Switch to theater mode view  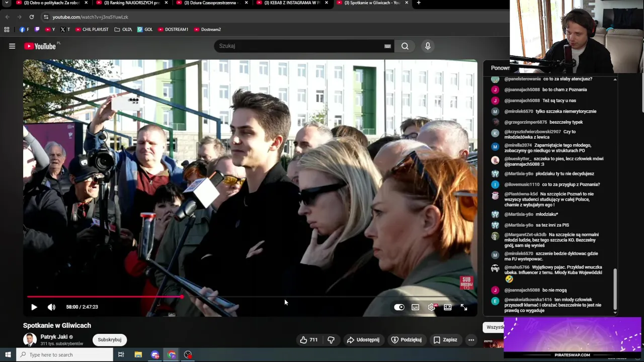pos(447,307)
